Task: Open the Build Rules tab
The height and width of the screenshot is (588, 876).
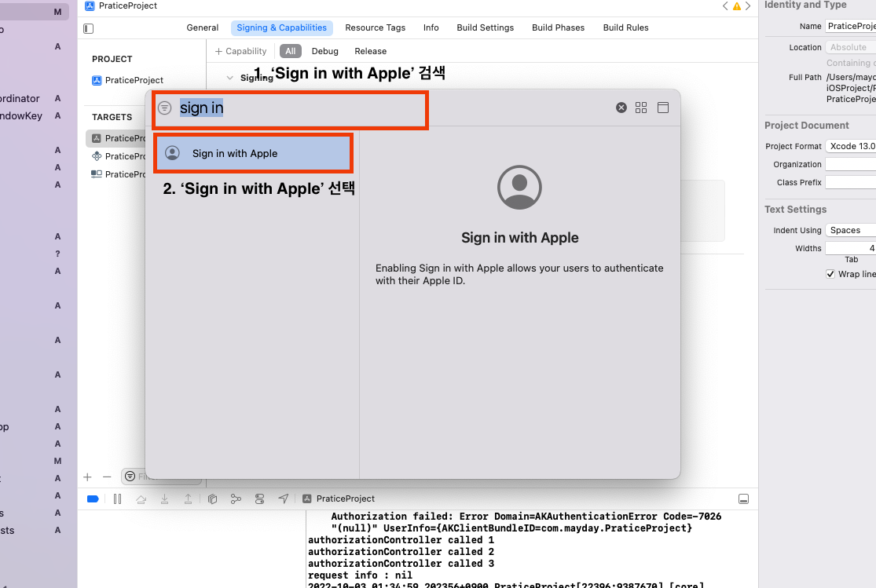Action: [x=625, y=28]
